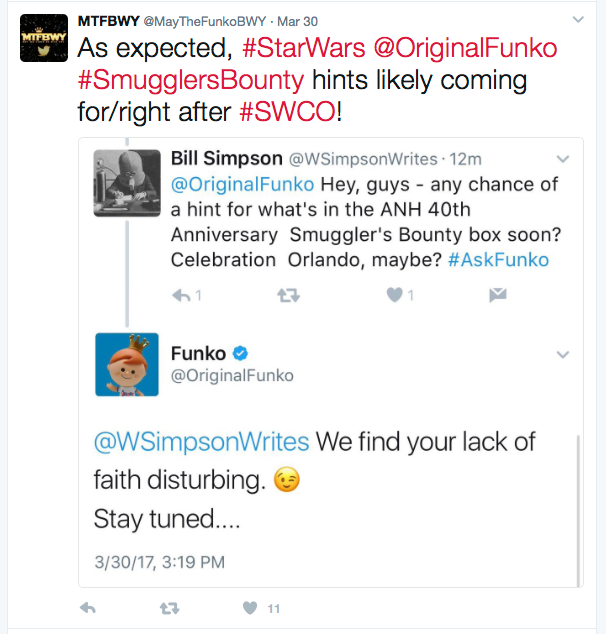Click Funko's profile avatar
This screenshot has width=606, height=634.
(x=127, y=364)
